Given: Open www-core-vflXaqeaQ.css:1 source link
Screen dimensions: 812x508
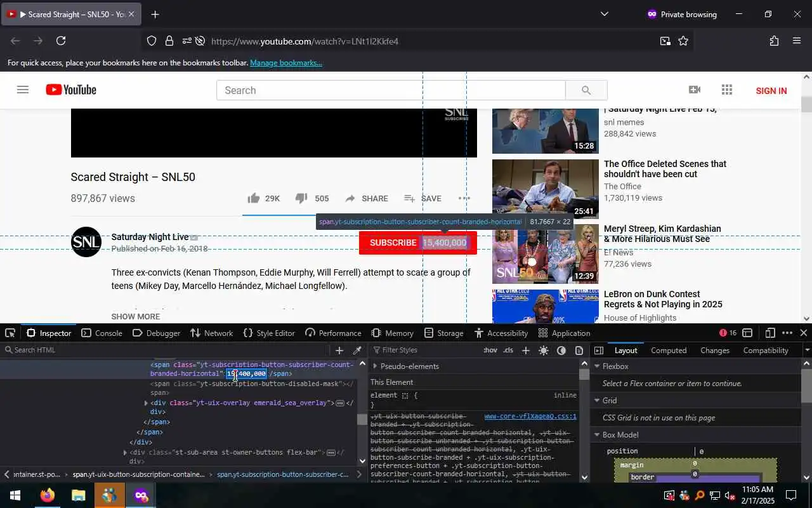Looking at the screenshot, I should coord(530,417).
